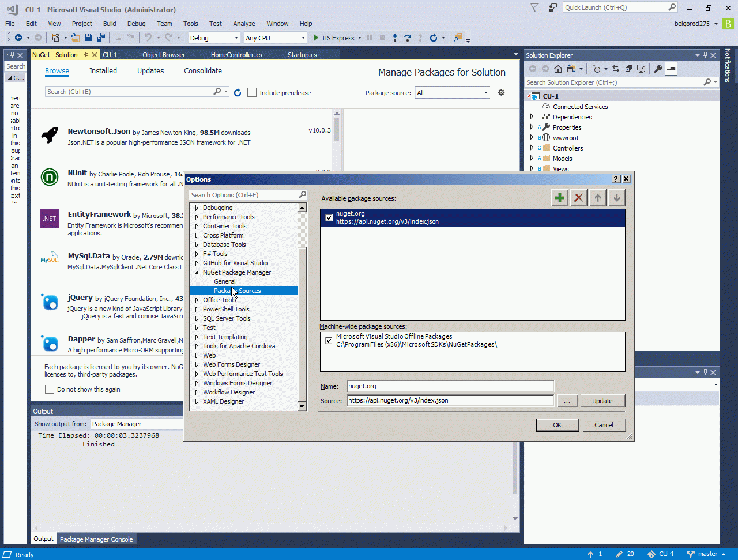738x560 pixels.
Task: Open the Tools menu
Action: (x=191, y=24)
